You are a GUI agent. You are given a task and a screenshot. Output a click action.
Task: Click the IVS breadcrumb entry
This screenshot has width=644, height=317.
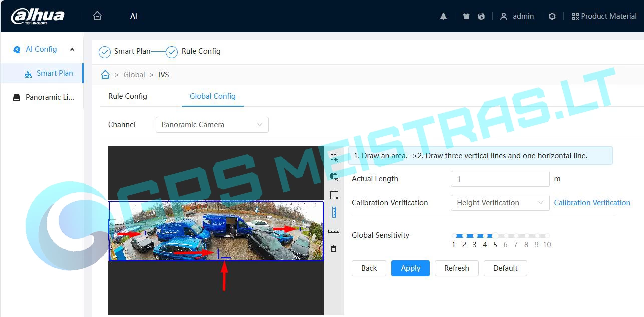point(164,75)
